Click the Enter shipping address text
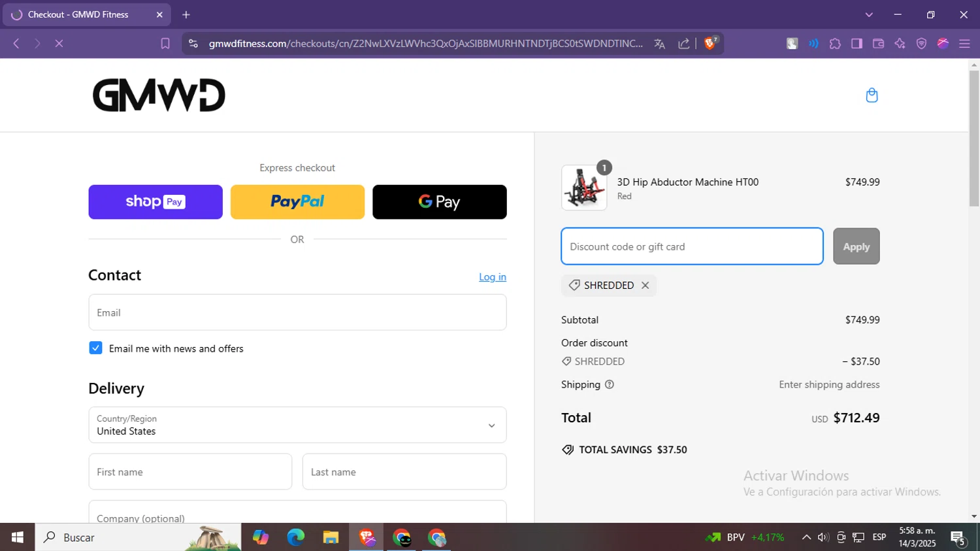This screenshot has height=551, width=980. pos(829,384)
